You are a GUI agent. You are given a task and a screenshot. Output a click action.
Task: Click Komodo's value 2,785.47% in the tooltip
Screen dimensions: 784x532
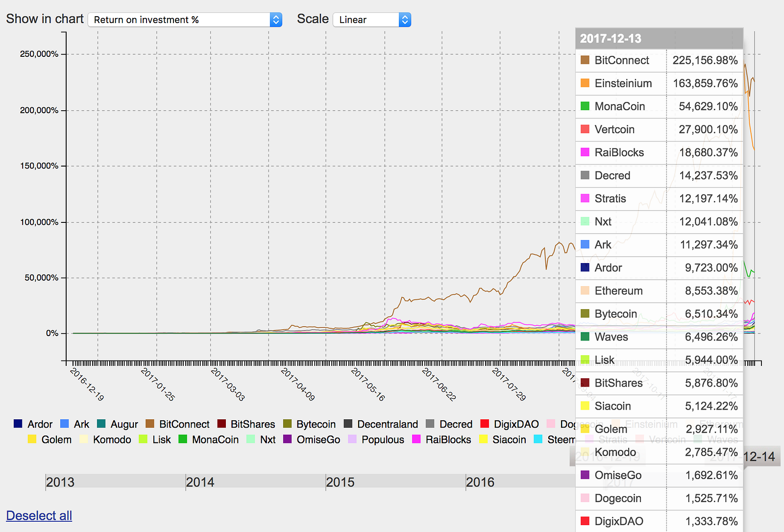[711, 452]
